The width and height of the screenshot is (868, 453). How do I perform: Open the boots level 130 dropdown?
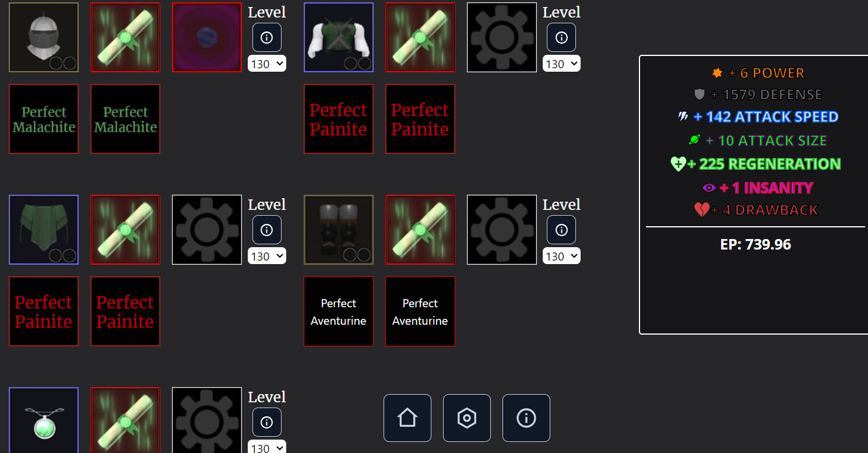point(562,256)
